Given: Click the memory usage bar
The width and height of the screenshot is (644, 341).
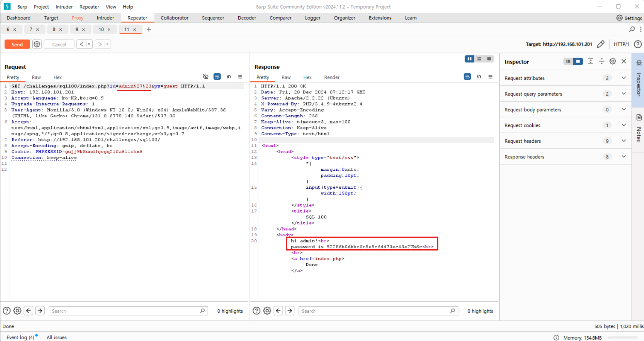Looking at the screenshot, I should 622,338.
